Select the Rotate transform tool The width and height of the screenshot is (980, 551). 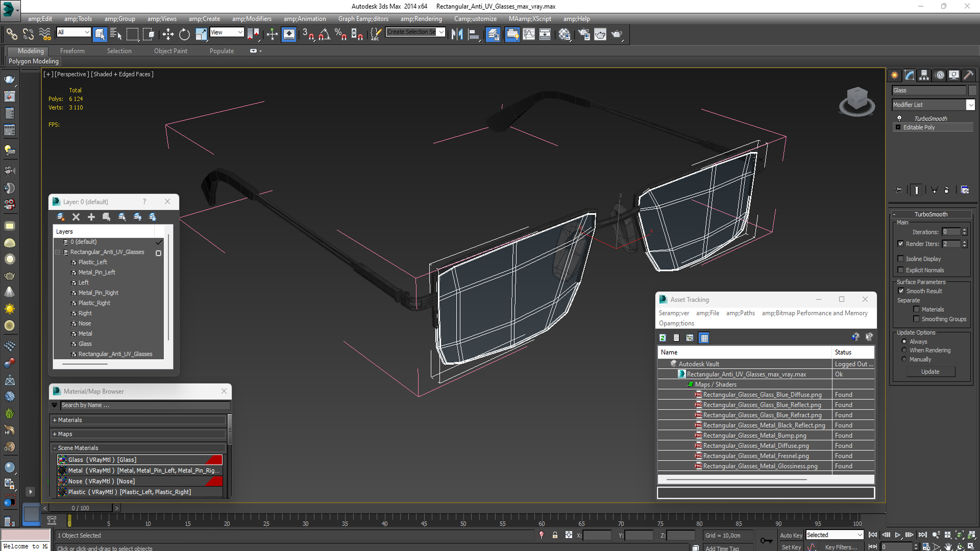coord(184,34)
